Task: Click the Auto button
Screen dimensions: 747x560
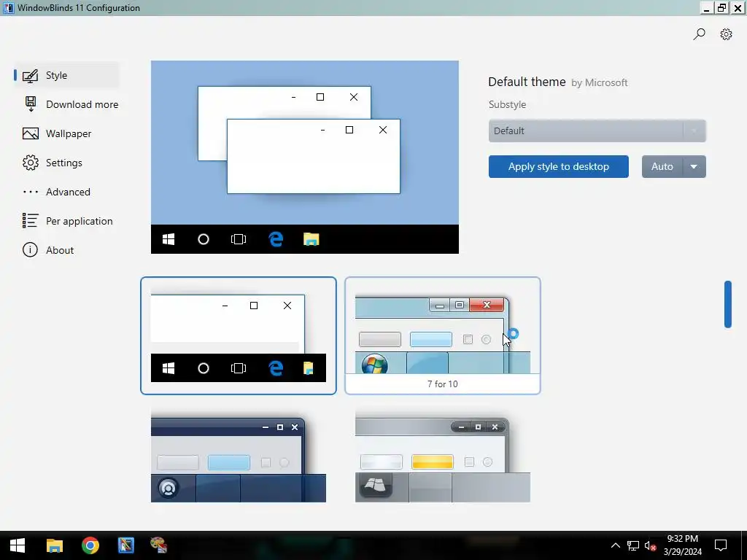Action: point(662,167)
